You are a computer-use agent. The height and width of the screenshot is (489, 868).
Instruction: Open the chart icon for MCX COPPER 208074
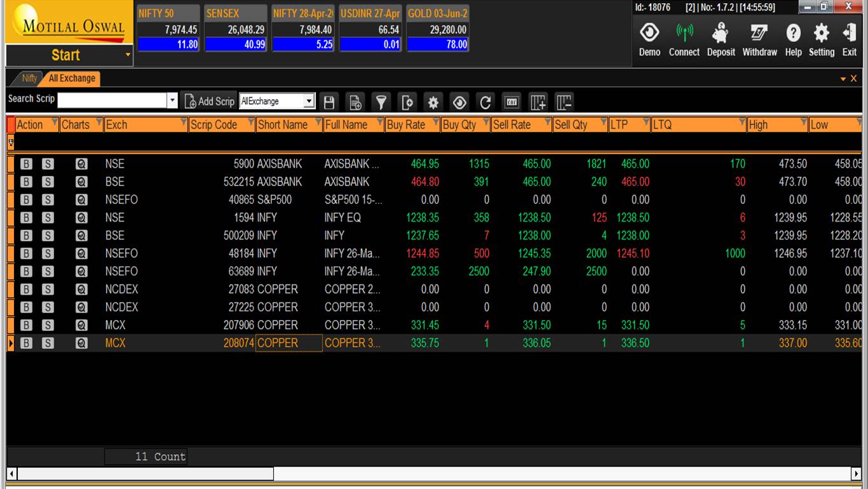pyautogui.click(x=81, y=343)
